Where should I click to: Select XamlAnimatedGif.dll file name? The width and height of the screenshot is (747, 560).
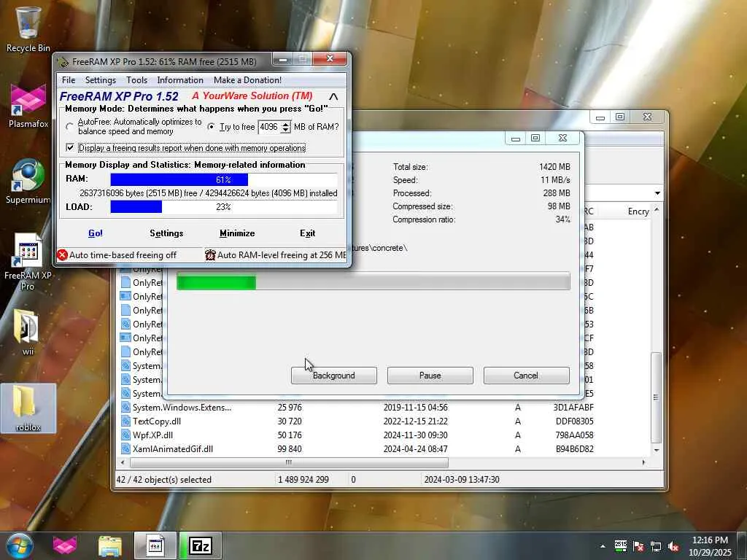click(x=173, y=448)
